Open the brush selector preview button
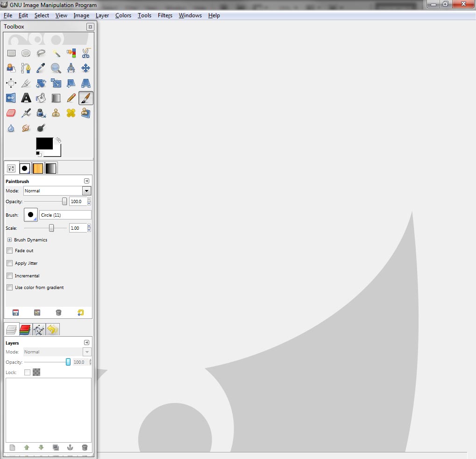This screenshot has width=476, height=459. pyautogui.click(x=31, y=215)
